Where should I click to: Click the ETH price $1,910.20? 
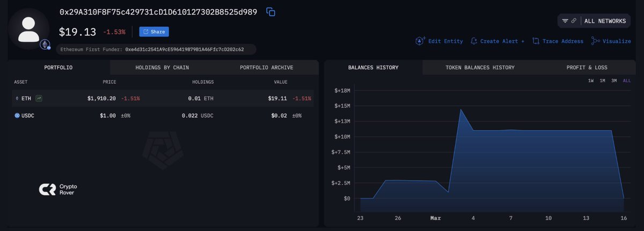101,99
